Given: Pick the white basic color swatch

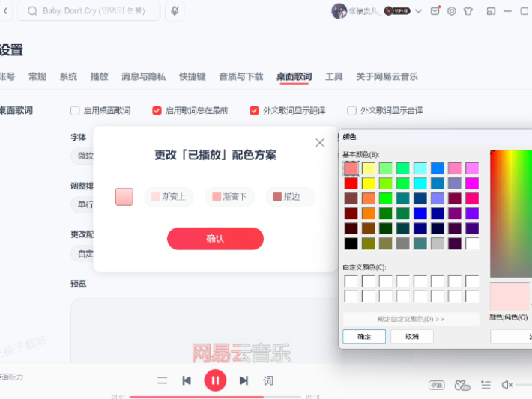Looking at the screenshot, I should tap(472, 243).
